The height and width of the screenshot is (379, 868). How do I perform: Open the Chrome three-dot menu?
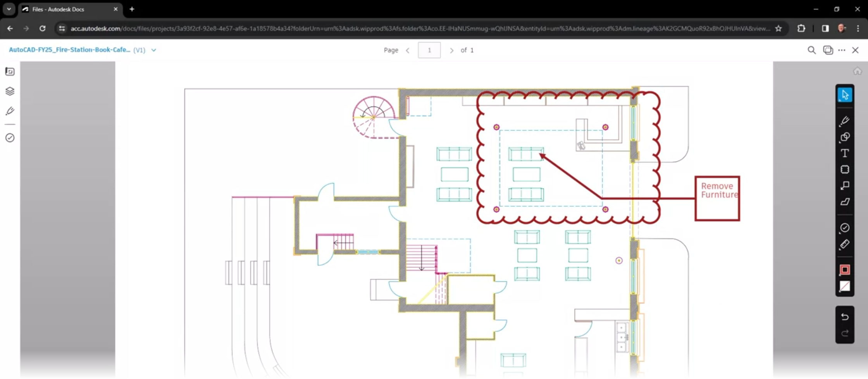tap(858, 28)
